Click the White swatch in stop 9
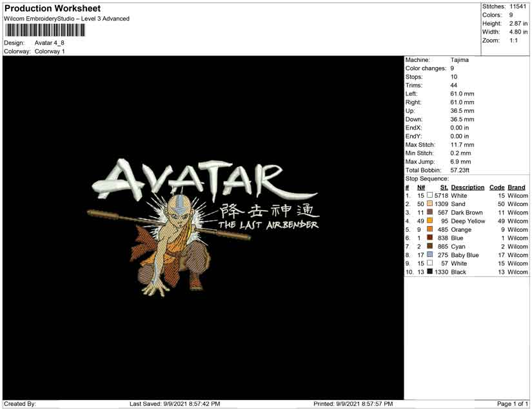Screen dimensions: 532x409 point(430,263)
